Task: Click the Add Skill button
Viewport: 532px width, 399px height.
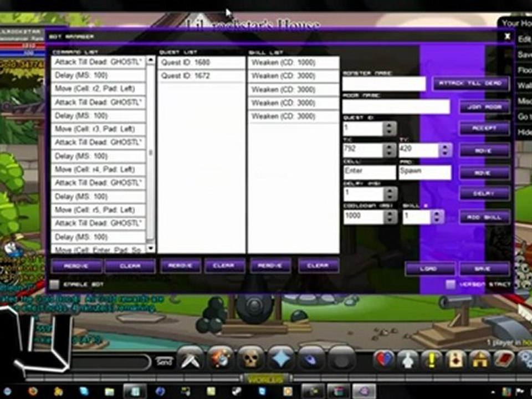Action: click(484, 217)
